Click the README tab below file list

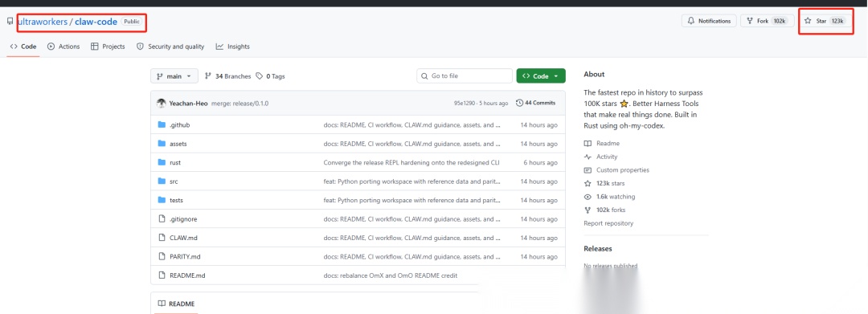[x=176, y=304]
